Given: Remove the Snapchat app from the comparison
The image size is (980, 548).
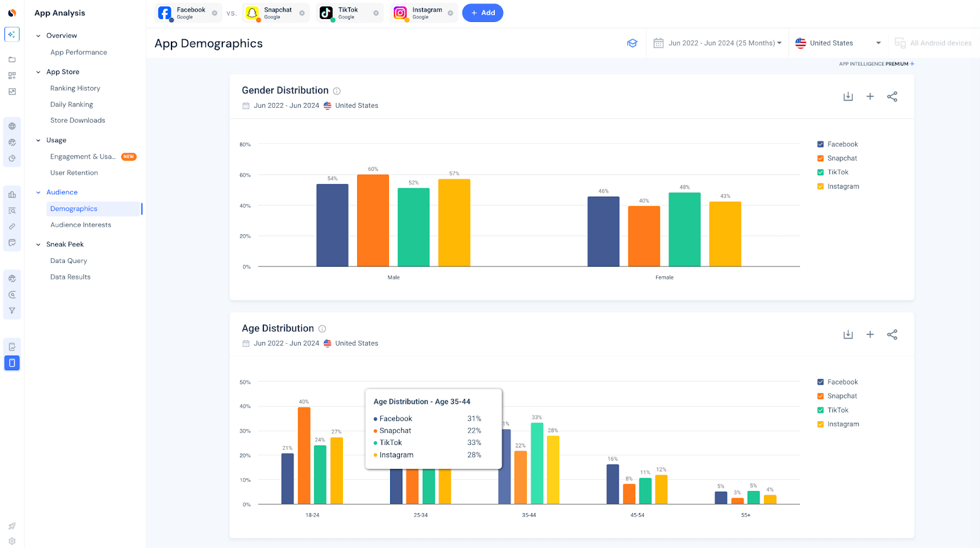Looking at the screenshot, I should coord(302,13).
